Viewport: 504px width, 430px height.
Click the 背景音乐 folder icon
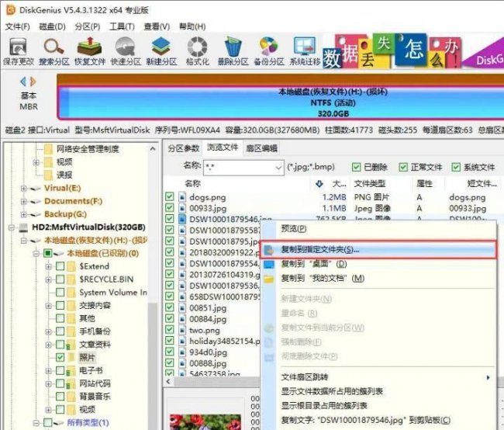click(71, 397)
